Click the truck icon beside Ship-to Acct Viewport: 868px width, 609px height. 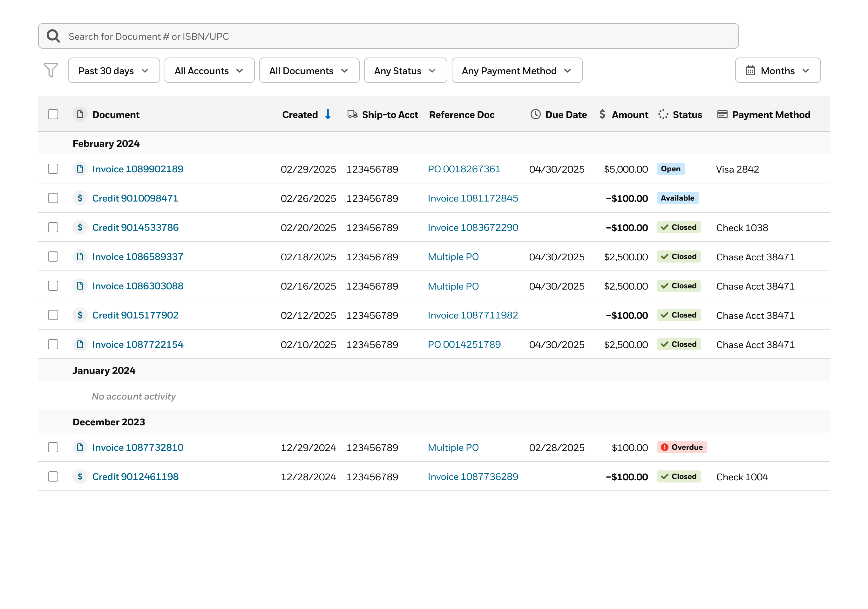(352, 114)
